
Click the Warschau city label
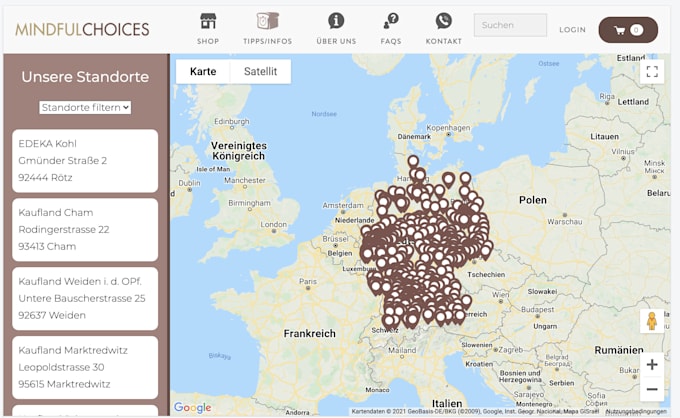(x=565, y=222)
